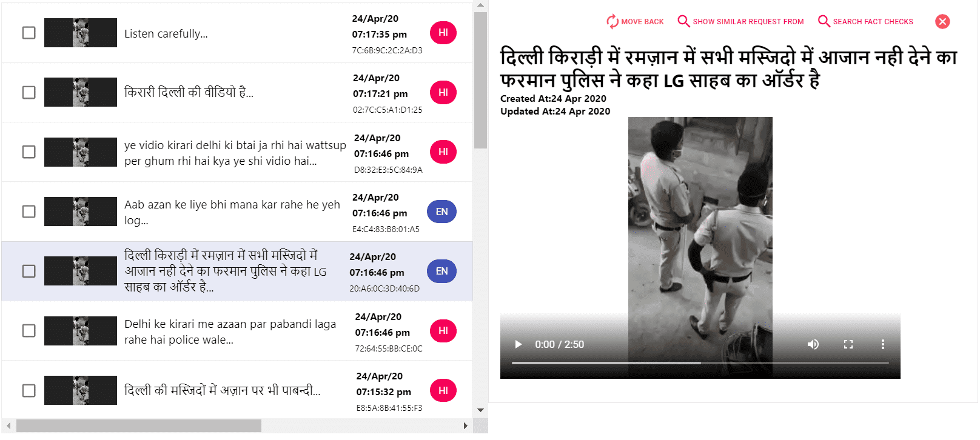Click the ID text 7C:6B:9C:2C:2A:D3
The height and width of the screenshot is (440, 980).
point(387,50)
